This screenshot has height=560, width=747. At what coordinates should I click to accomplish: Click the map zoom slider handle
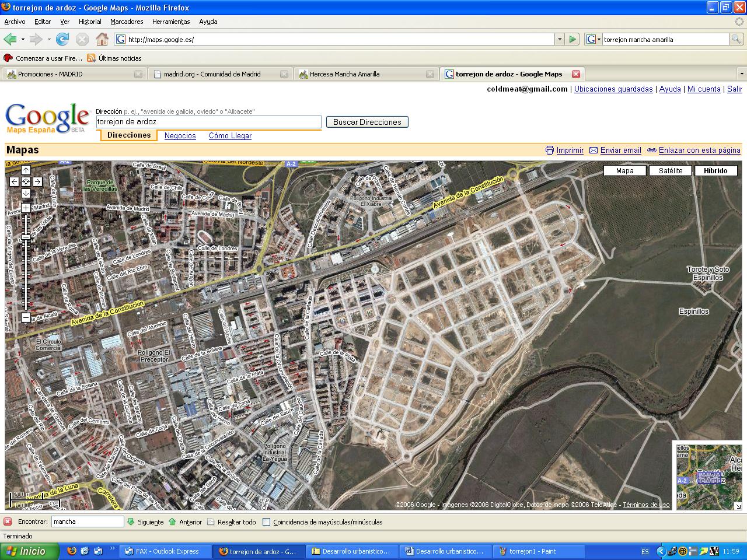tap(26, 237)
